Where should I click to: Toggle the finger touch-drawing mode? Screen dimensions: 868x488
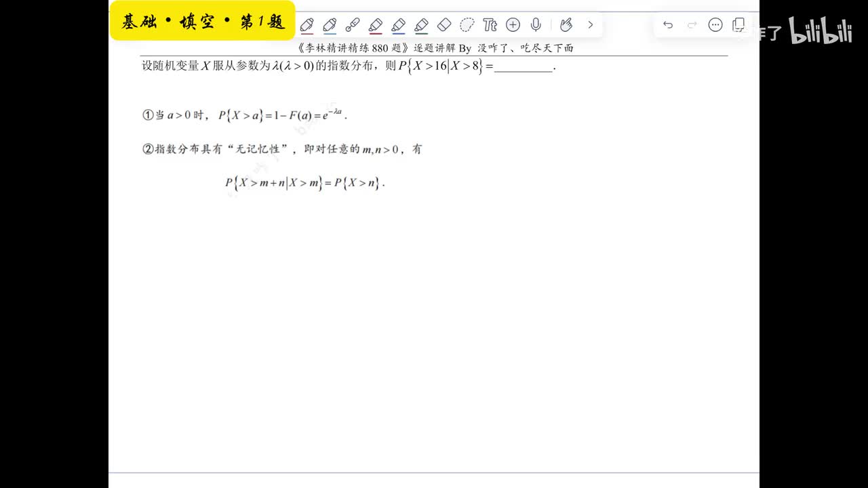pos(566,25)
